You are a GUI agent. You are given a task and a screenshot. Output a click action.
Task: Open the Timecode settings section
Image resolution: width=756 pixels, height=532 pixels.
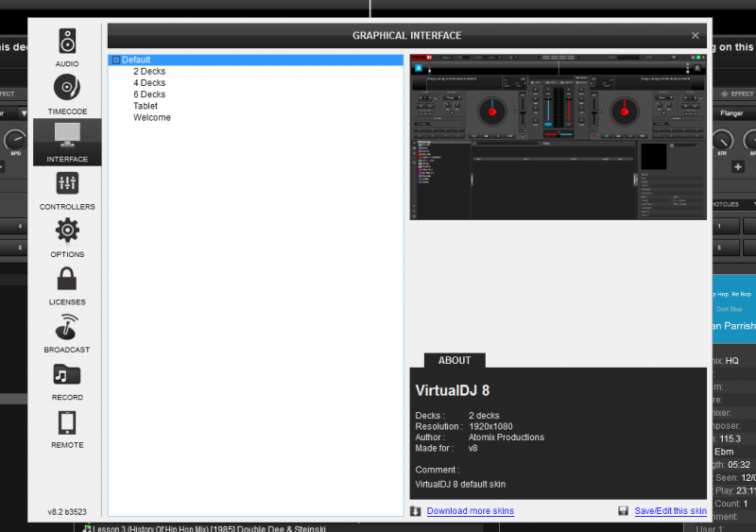67,94
